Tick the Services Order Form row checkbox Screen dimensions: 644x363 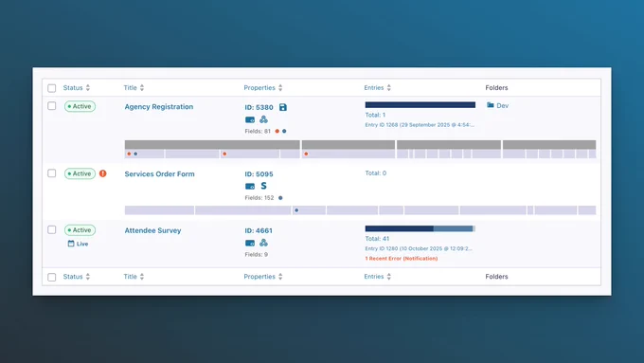[x=52, y=173]
